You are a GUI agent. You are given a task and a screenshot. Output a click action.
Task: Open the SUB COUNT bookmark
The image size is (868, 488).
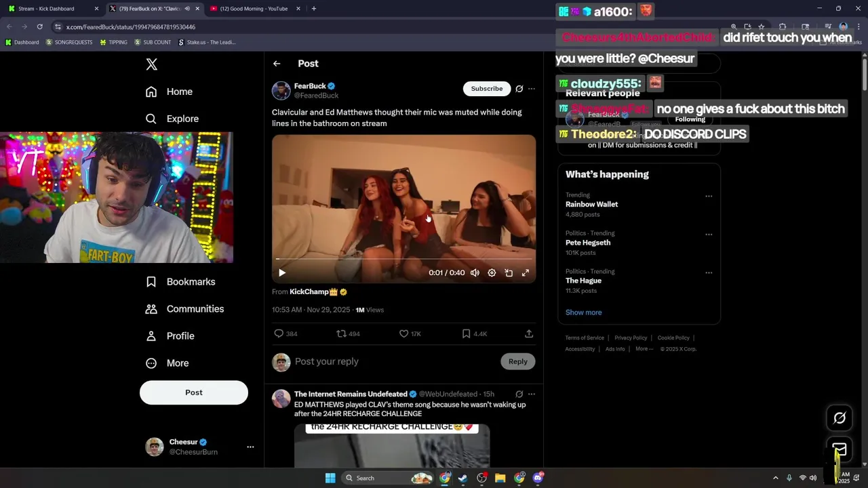click(x=153, y=43)
